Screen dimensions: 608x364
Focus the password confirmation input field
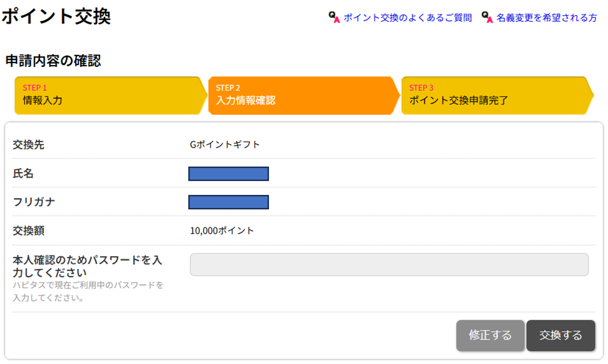tap(389, 264)
